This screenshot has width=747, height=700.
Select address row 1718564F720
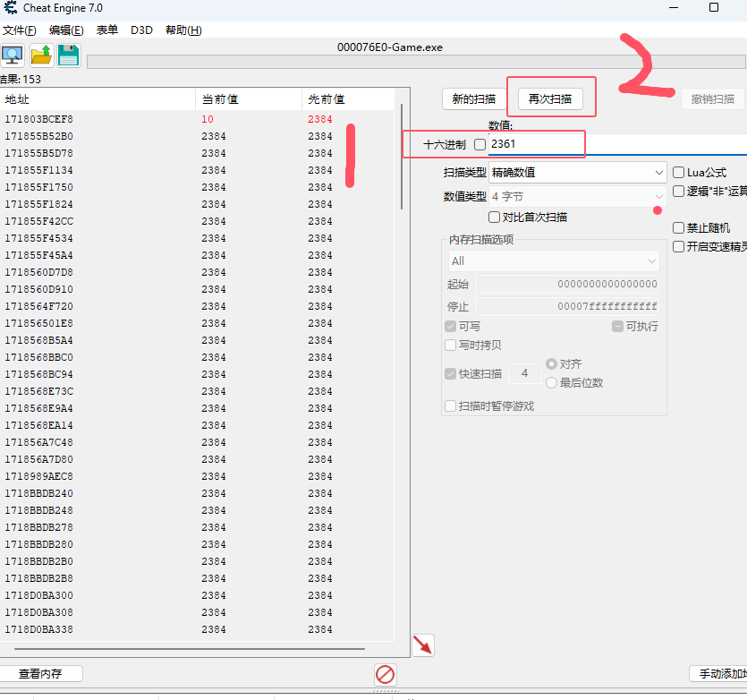197,306
